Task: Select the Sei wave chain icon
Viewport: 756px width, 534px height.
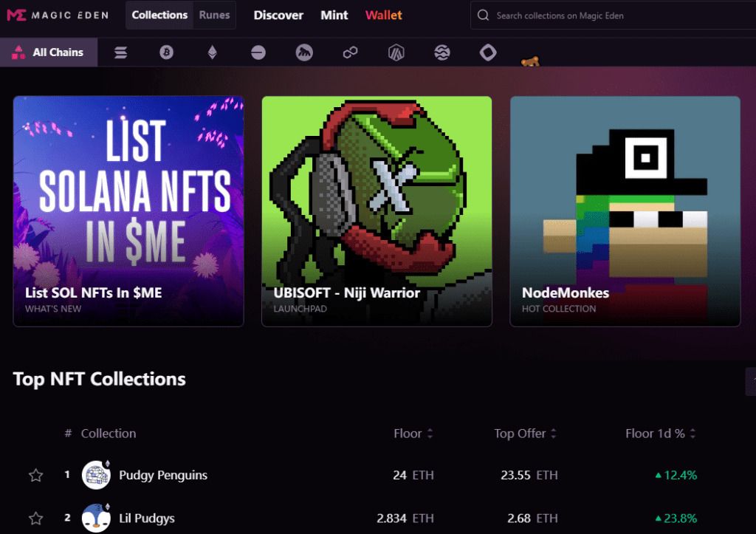Action: pos(442,52)
